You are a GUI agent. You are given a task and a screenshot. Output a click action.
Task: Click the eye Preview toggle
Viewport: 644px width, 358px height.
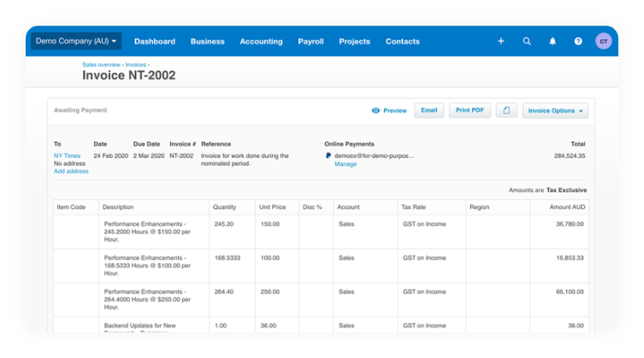point(389,110)
